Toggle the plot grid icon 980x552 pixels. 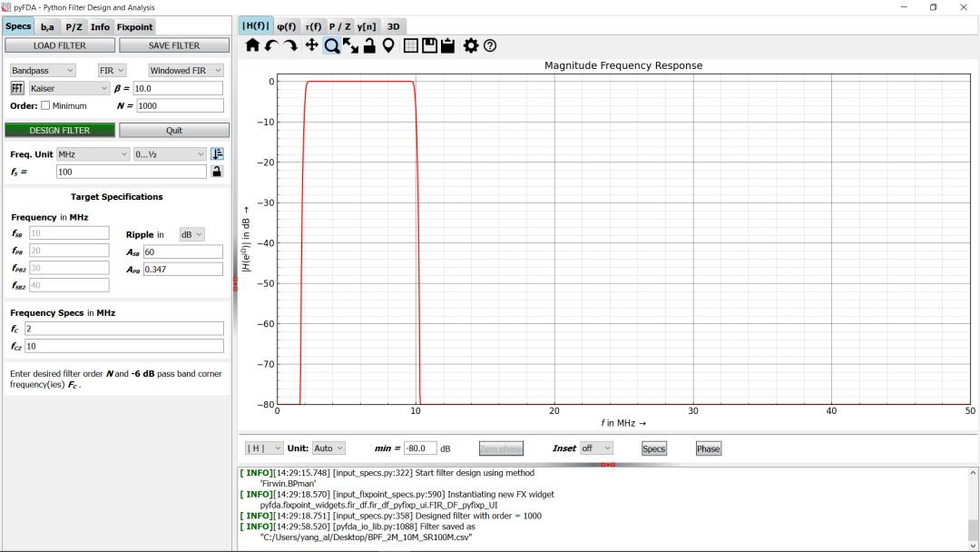[x=411, y=45]
